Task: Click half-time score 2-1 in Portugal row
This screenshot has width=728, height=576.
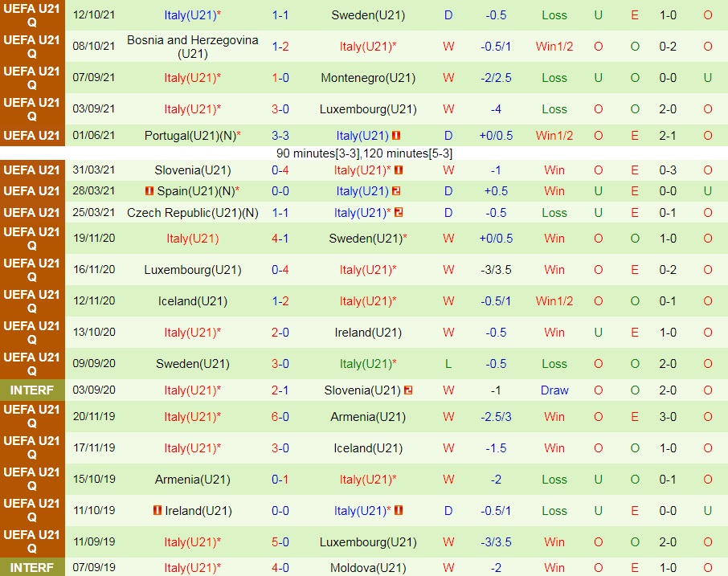Action: pos(668,136)
